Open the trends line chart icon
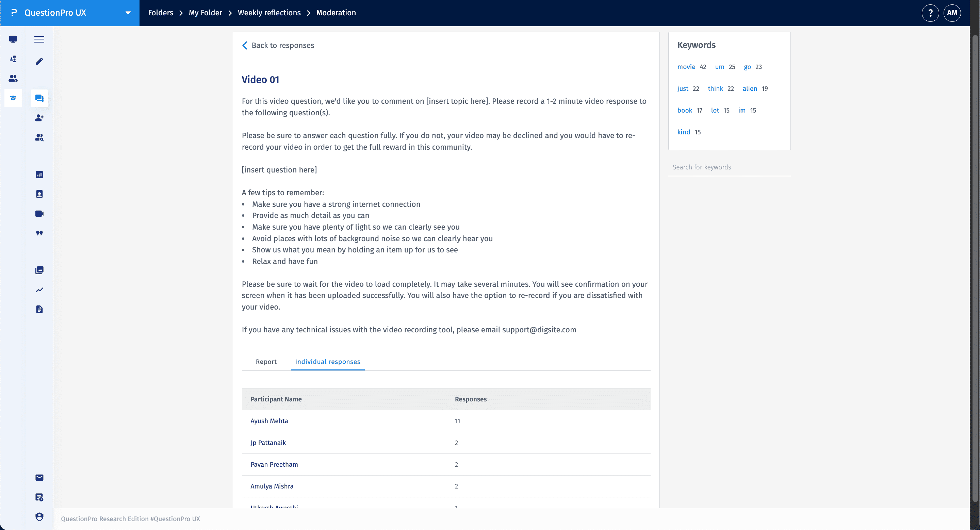Screen dimensions: 980x530 tap(39, 290)
